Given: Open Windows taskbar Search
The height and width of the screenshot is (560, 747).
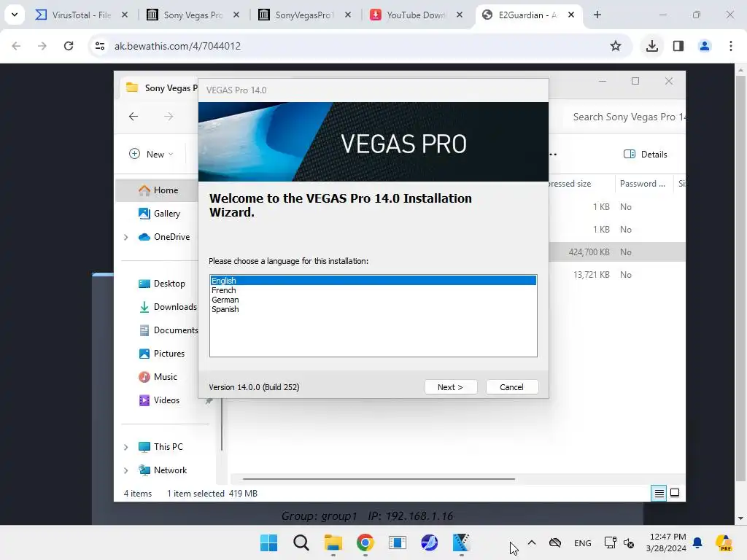Looking at the screenshot, I should pos(301,542).
